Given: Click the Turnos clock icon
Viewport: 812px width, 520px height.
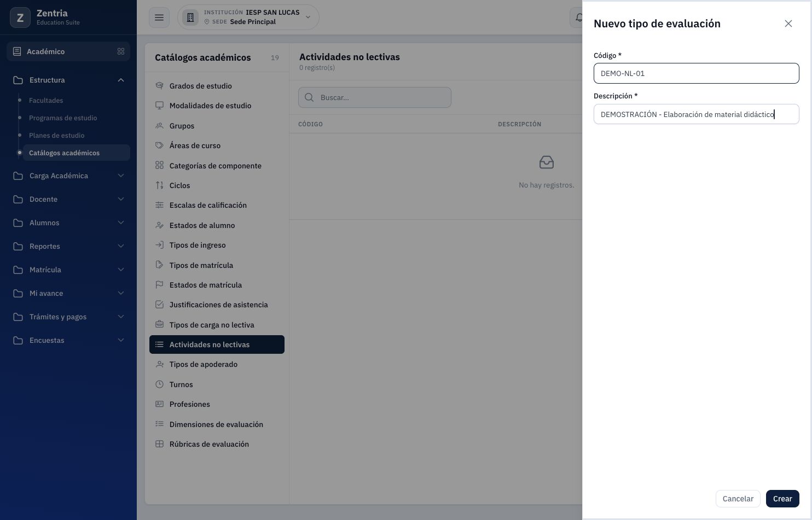Looking at the screenshot, I should point(159,384).
